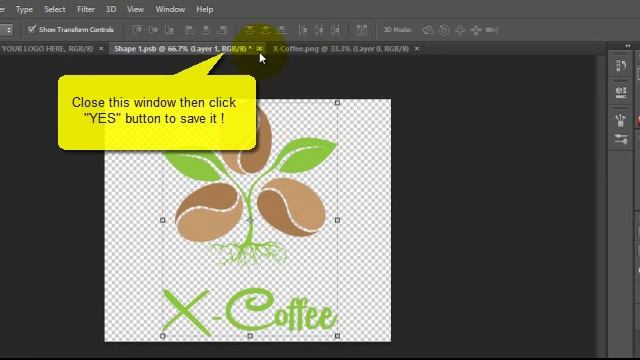Image resolution: width=640 pixels, height=360 pixels.
Task: Click Align top edges icon
Action: click(137, 30)
